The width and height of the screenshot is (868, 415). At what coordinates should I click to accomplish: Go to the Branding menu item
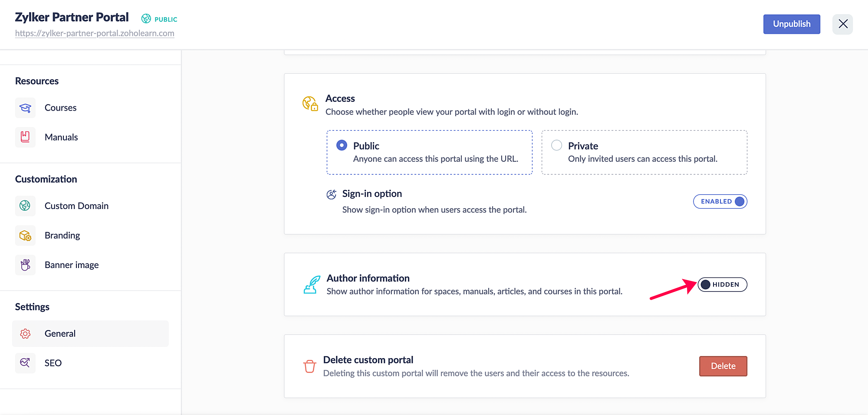pos(62,235)
